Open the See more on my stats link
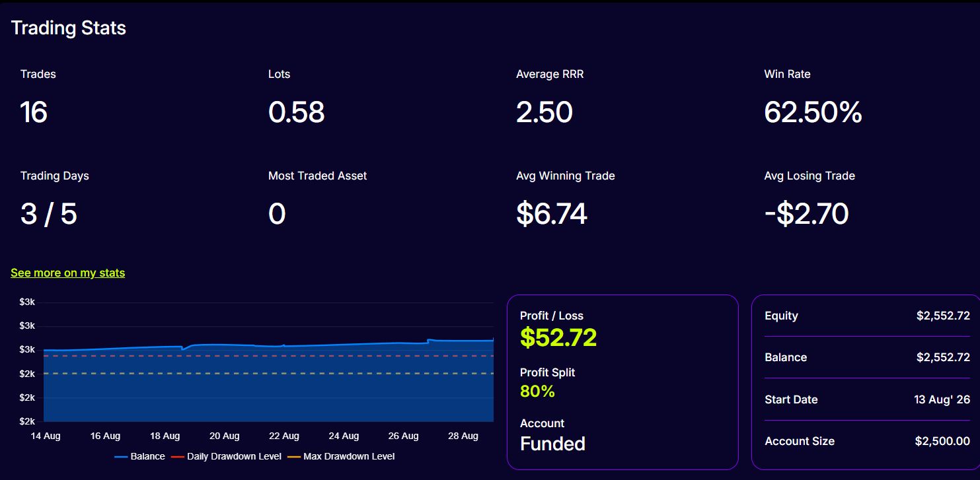 click(x=67, y=273)
